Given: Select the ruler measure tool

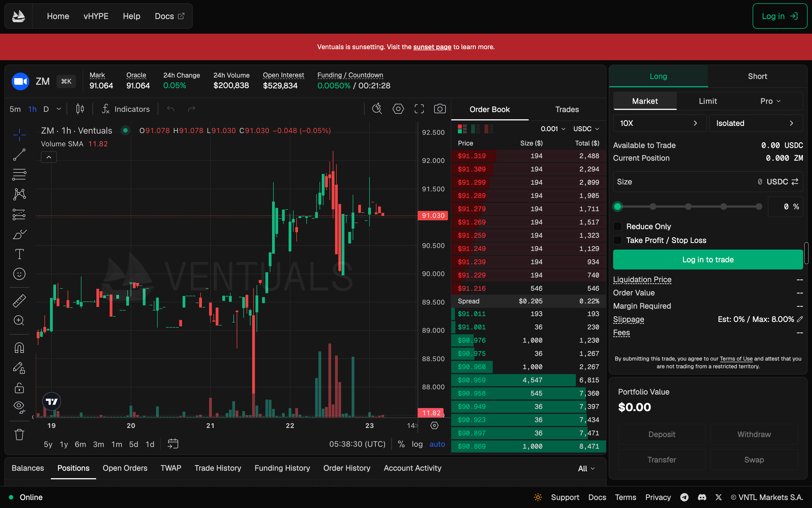Looking at the screenshot, I should coord(19,301).
